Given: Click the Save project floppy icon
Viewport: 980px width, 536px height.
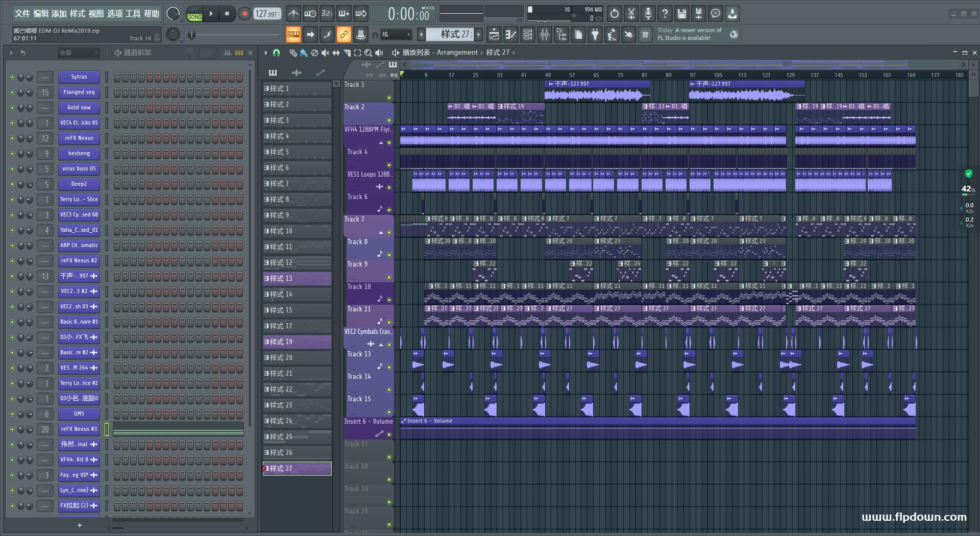Looking at the screenshot, I should click(681, 14).
